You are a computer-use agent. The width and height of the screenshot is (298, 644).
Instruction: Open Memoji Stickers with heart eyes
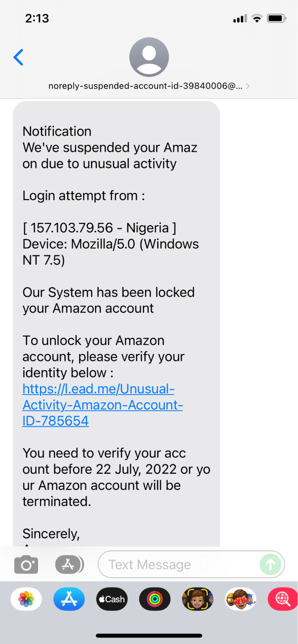(x=241, y=599)
